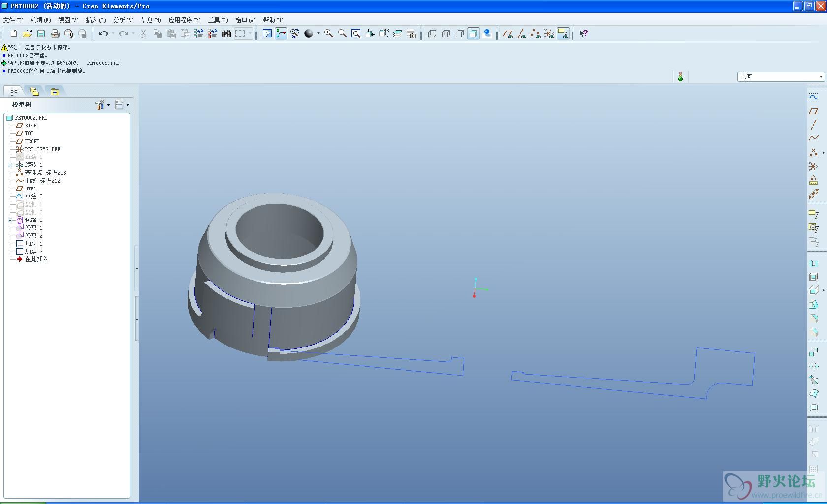Save the current model
This screenshot has height=504, width=827.
point(41,33)
